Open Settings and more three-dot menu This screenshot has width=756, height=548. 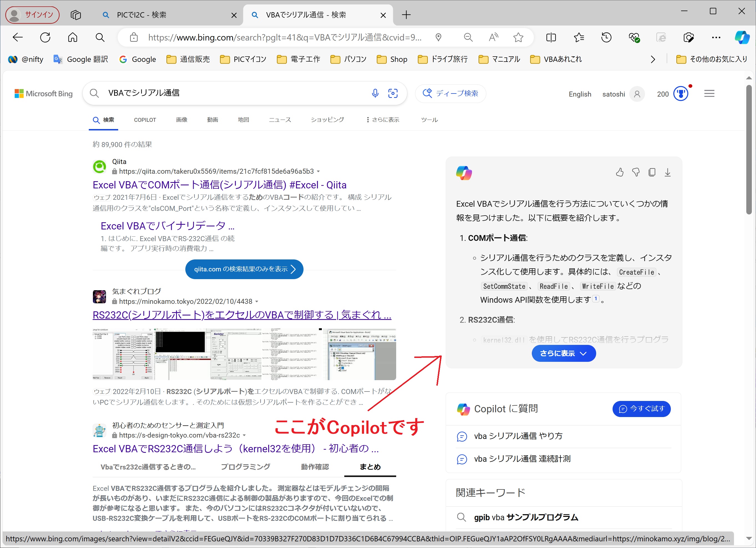click(716, 37)
